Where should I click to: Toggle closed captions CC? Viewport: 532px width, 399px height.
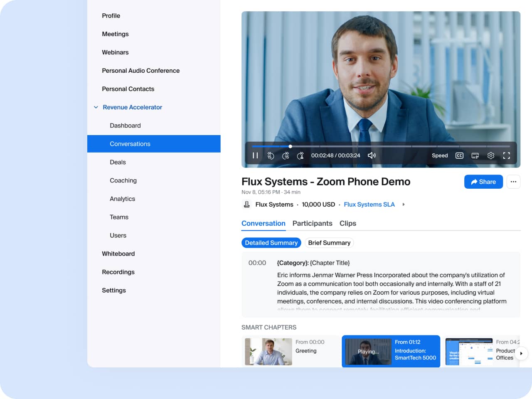click(x=459, y=155)
